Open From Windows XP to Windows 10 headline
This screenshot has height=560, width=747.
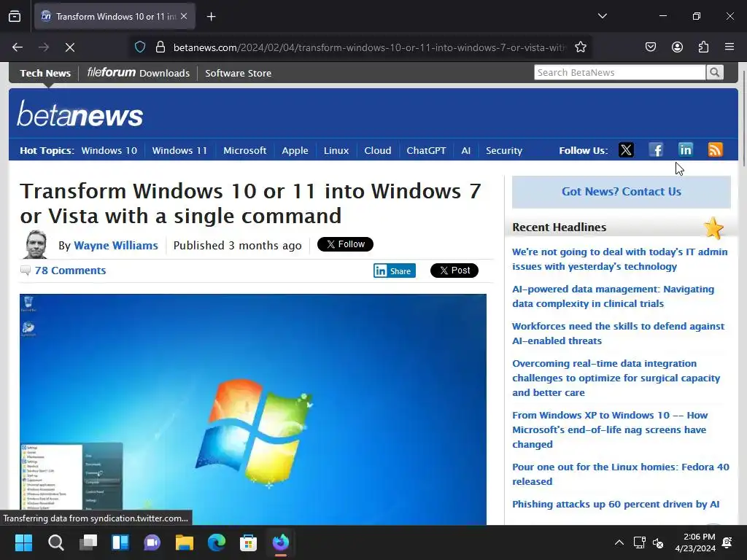(x=610, y=429)
